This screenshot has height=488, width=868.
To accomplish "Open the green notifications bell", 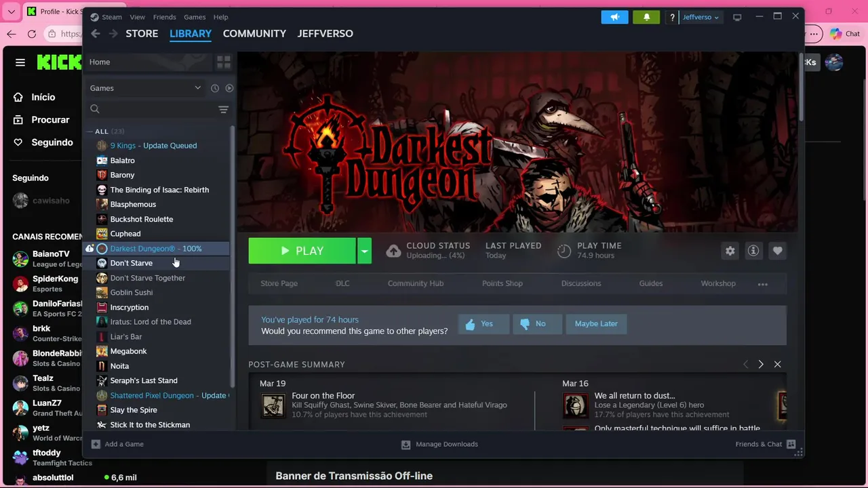I will (646, 17).
